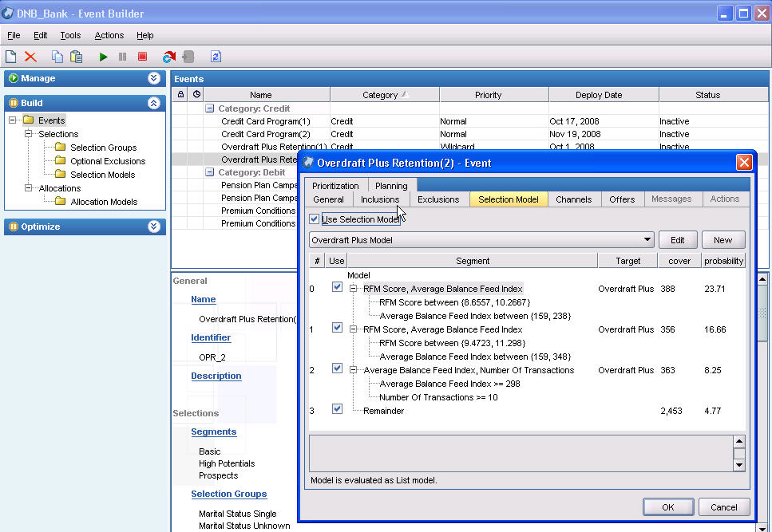Click the Edit model button
Screen dimensions: 772x532
[678, 240]
